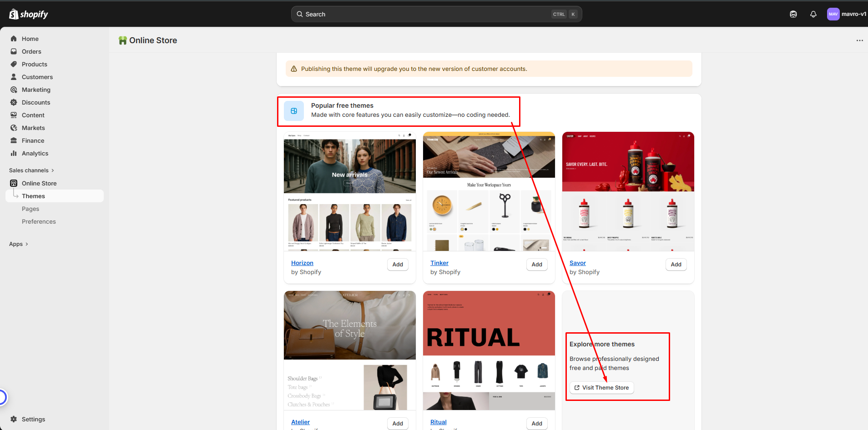
Task: Select Preferences under Online Store
Action: 39,221
